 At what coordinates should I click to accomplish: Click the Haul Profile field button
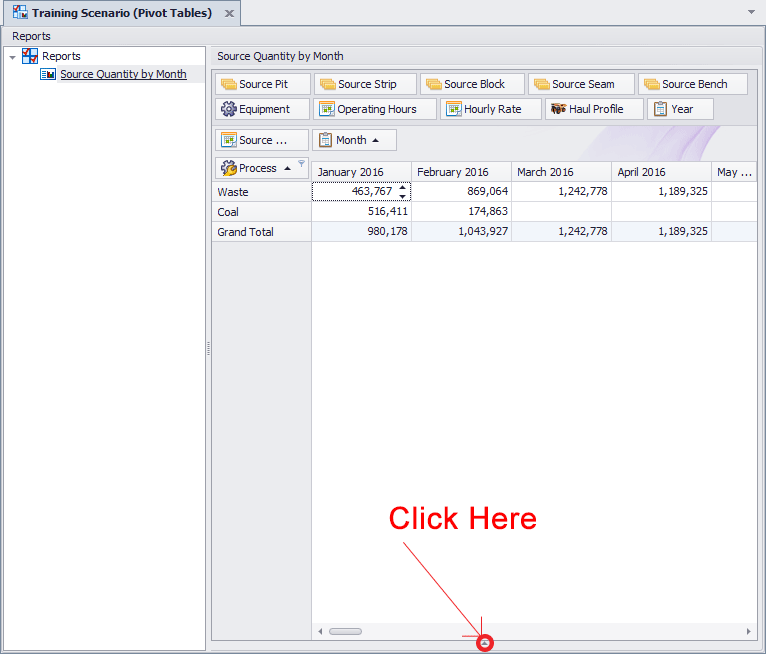(x=594, y=109)
